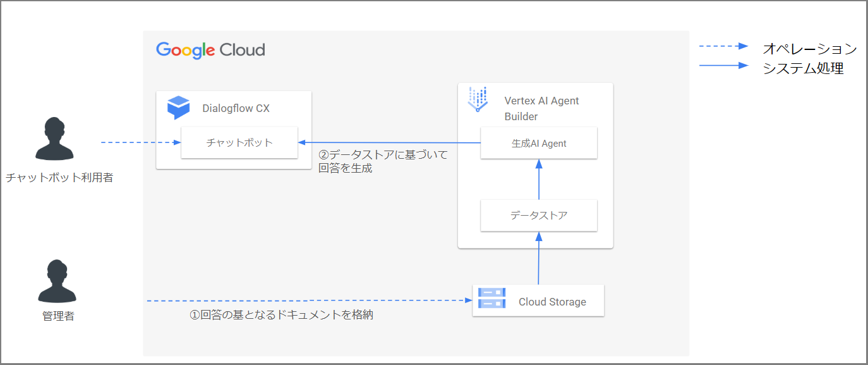The height and width of the screenshot is (365, 868).
Task: Click the システム処理 legend label
Action: (803, 69)
